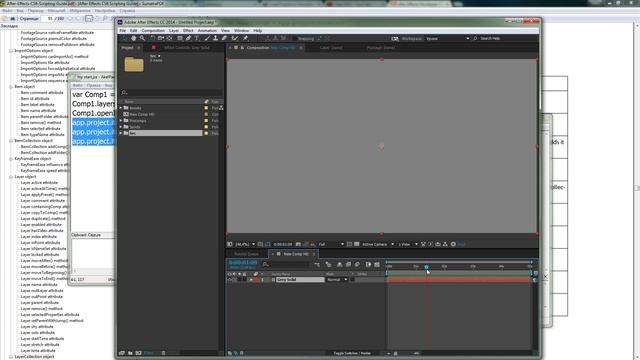Viewport: 640px width, 360px height.
Task: Expand Grey Solid layer properties
Action: point(251,280)
